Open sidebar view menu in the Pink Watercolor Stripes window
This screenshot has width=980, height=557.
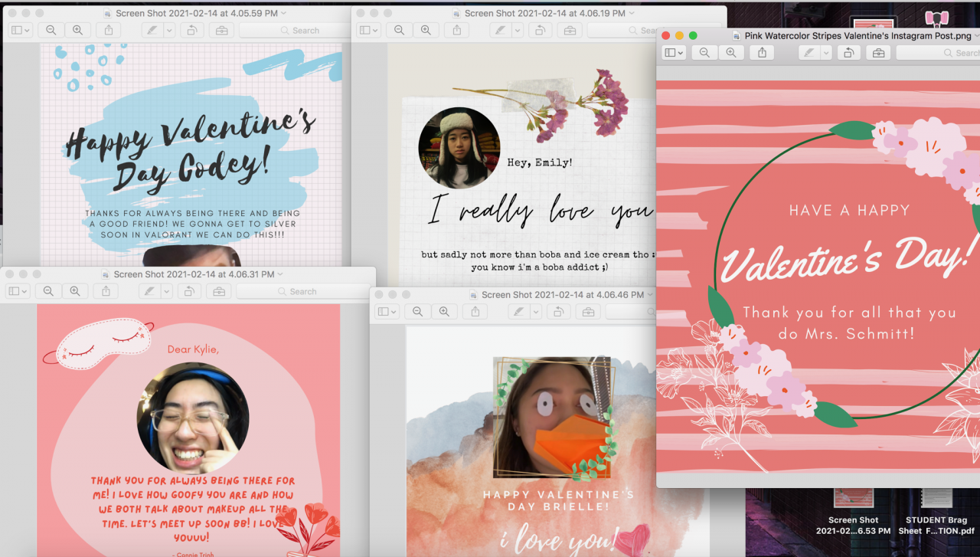(x=674, y=53)
